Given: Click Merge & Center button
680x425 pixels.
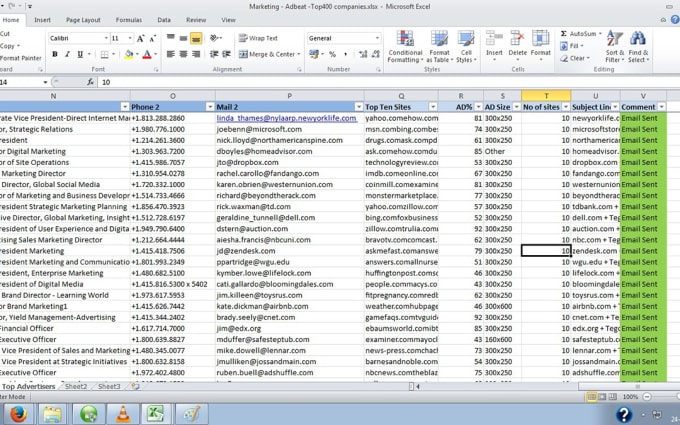Looking at the screenshot, I should (267, 54).
